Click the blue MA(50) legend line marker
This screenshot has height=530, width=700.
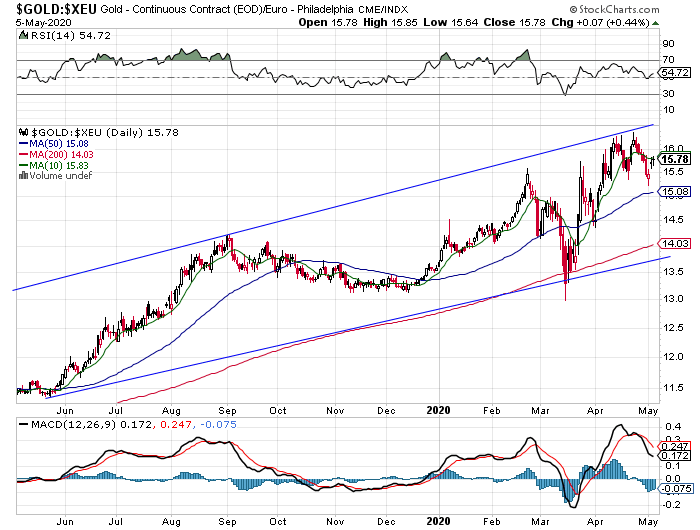[22, 143]
